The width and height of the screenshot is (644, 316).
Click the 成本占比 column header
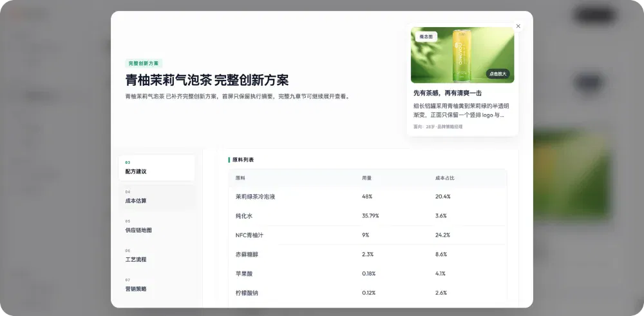[445, 178]
